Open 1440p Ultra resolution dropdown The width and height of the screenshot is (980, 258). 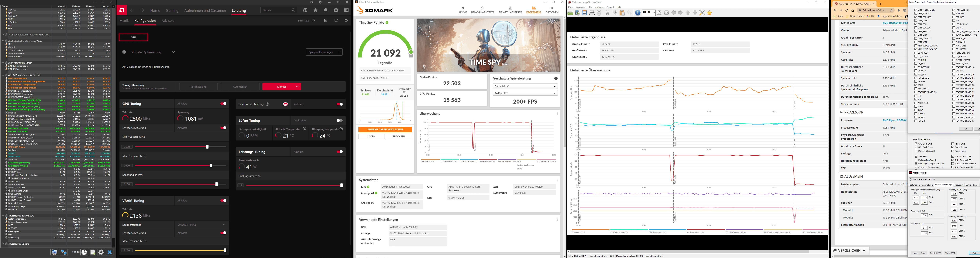525,93
